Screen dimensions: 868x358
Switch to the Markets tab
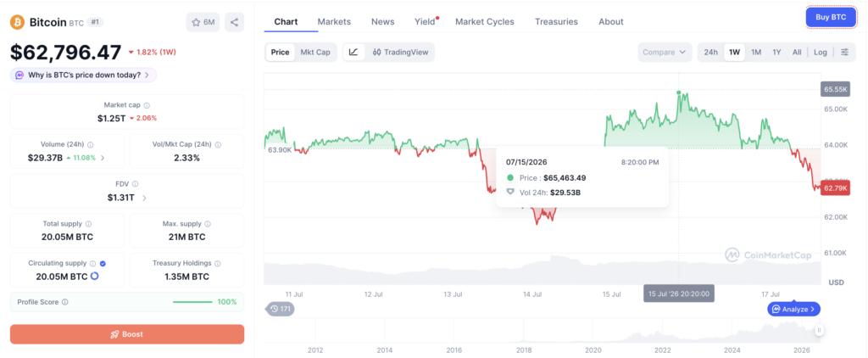(334, 21)
